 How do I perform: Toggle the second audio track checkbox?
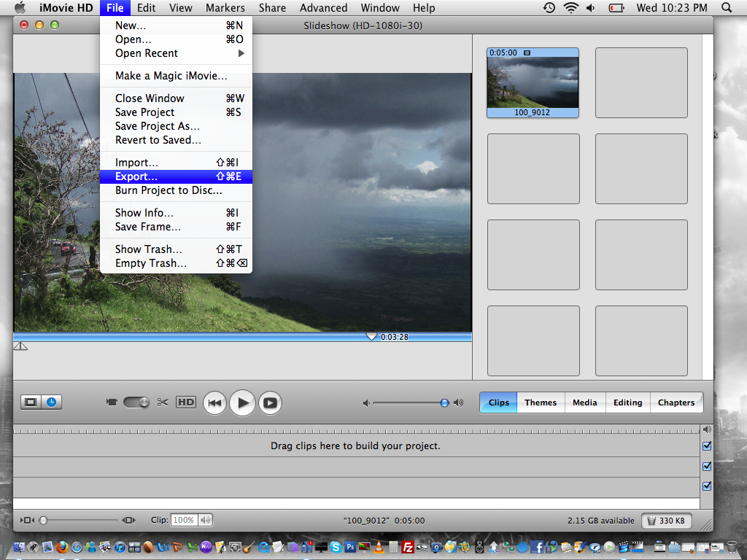pos(707,486)
